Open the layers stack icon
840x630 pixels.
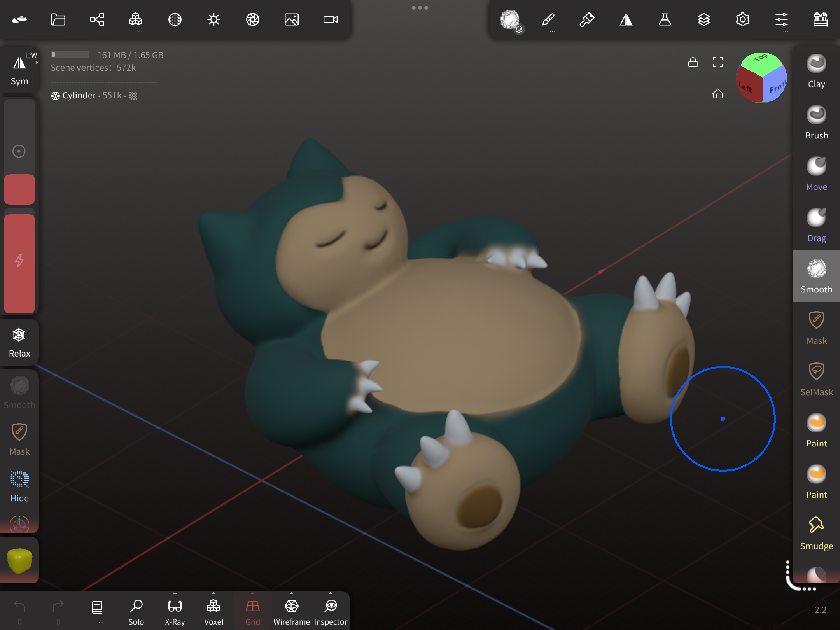(x=703, y=19)
